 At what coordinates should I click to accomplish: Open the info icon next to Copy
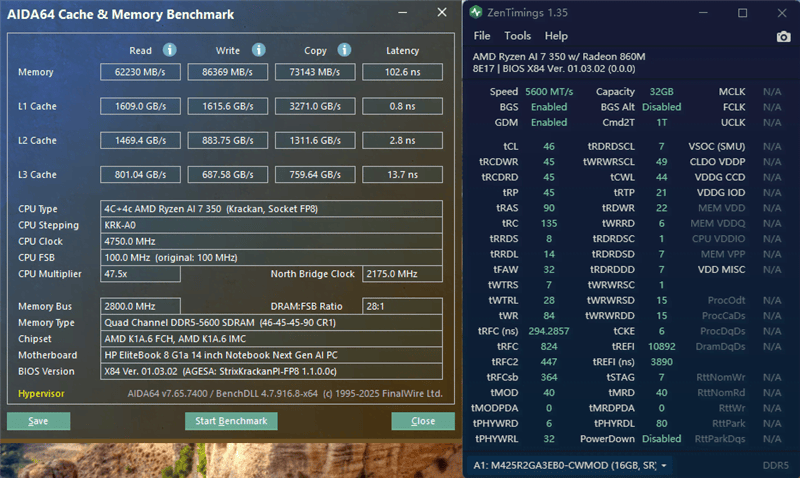point(342,50)
